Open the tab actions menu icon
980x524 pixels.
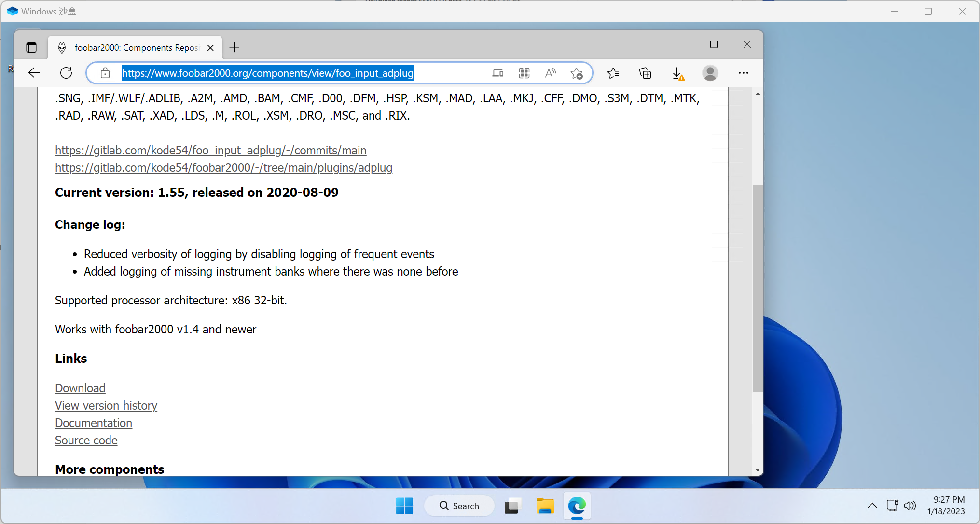(x=31, y=47)
